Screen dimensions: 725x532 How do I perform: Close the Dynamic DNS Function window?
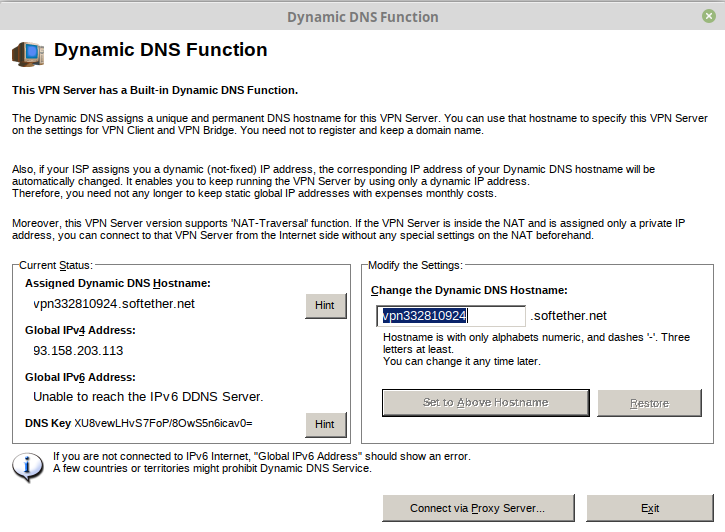pyautogui.click(x=708, y=16)
